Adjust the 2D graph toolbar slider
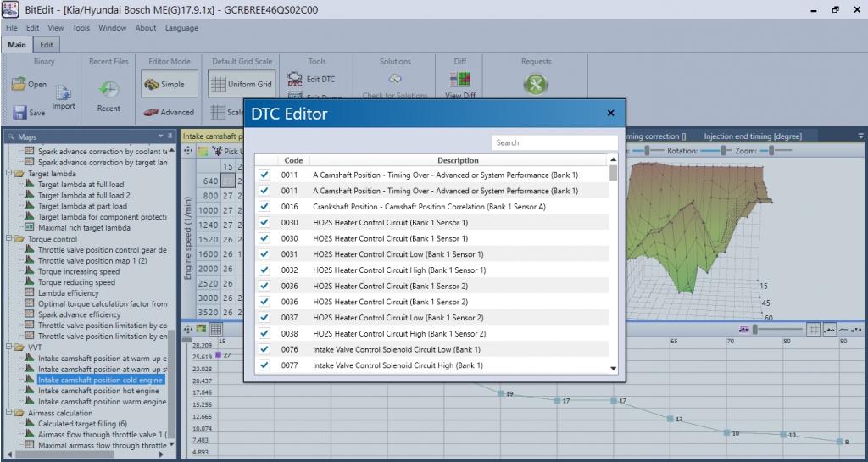Image resolution: width=868 pixels, height=462 pixels. coord(777,329)
